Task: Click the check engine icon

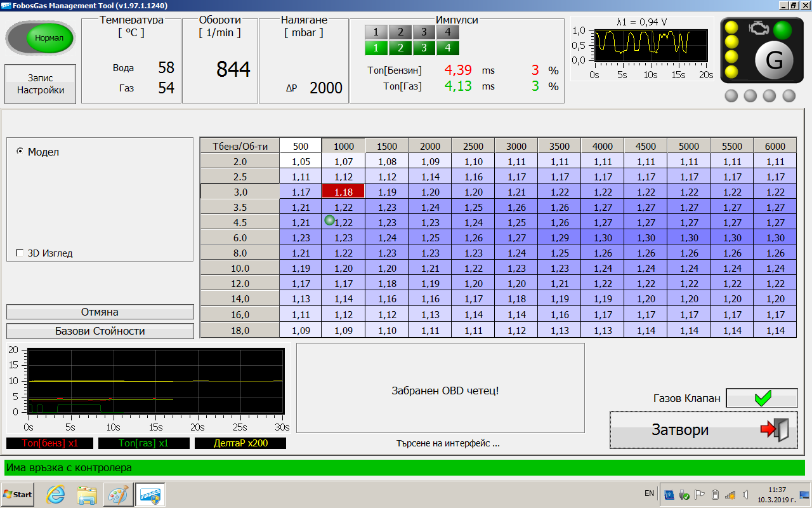Action: [757, 29]
